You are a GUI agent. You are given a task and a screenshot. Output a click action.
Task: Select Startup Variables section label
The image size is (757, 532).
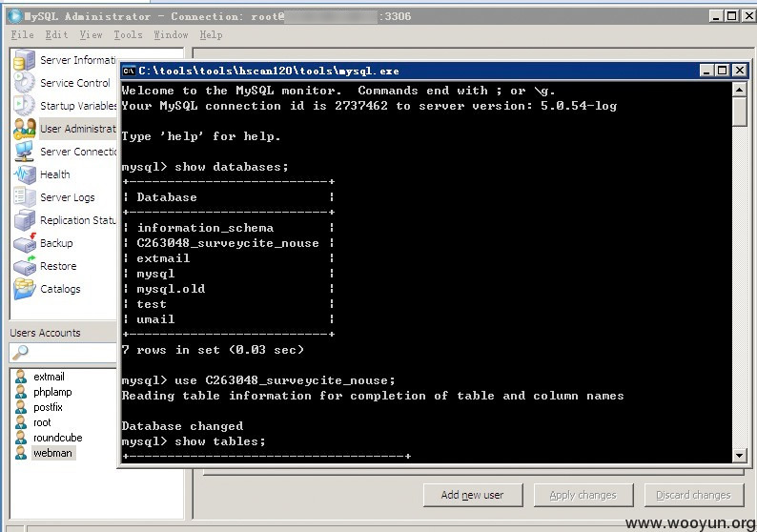pos(78,106)
